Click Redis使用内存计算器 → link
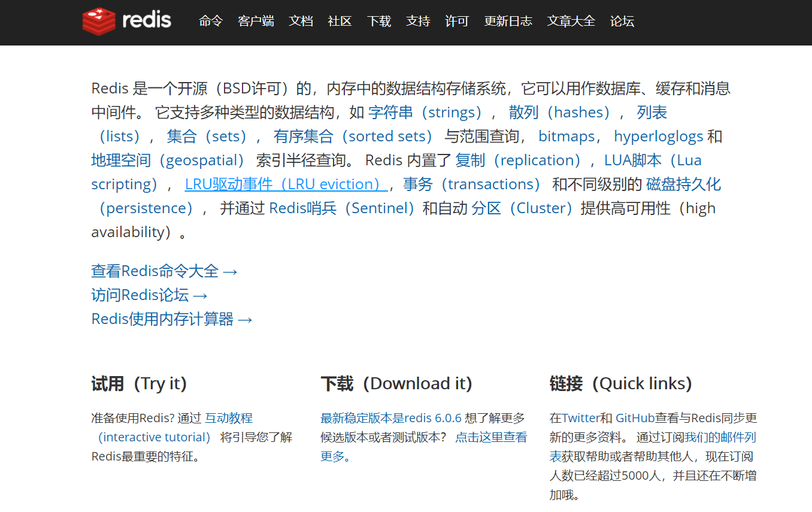Image resolution: width=812 pixels, height=512 pixels. coord(172,319)
